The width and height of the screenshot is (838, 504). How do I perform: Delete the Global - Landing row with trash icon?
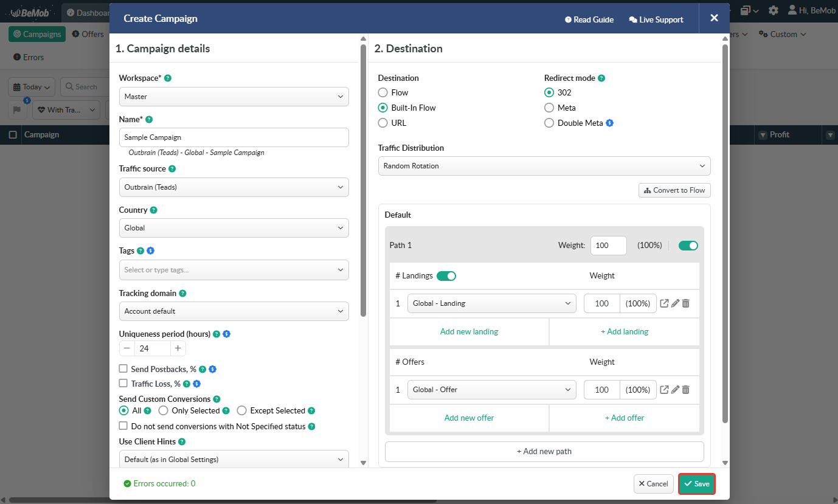pos(686,303)
